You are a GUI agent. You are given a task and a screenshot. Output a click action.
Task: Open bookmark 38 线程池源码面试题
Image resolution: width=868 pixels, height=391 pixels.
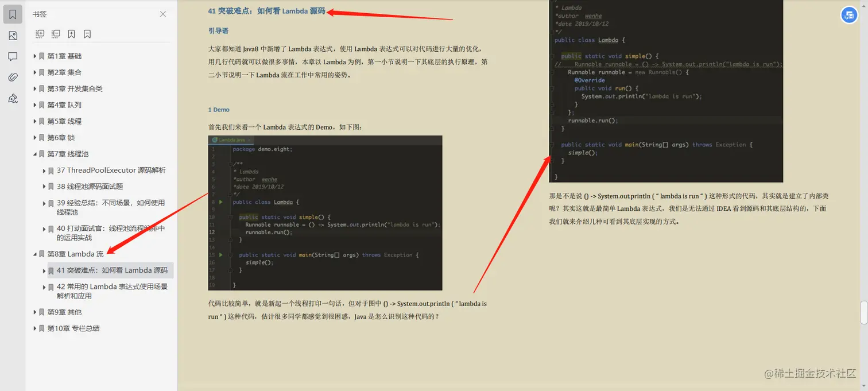point(90,187)
